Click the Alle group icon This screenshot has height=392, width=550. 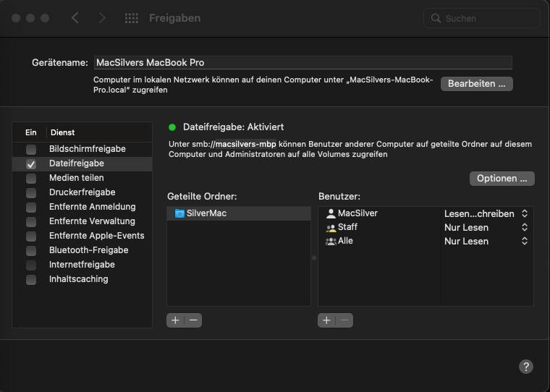coord(331,242)
